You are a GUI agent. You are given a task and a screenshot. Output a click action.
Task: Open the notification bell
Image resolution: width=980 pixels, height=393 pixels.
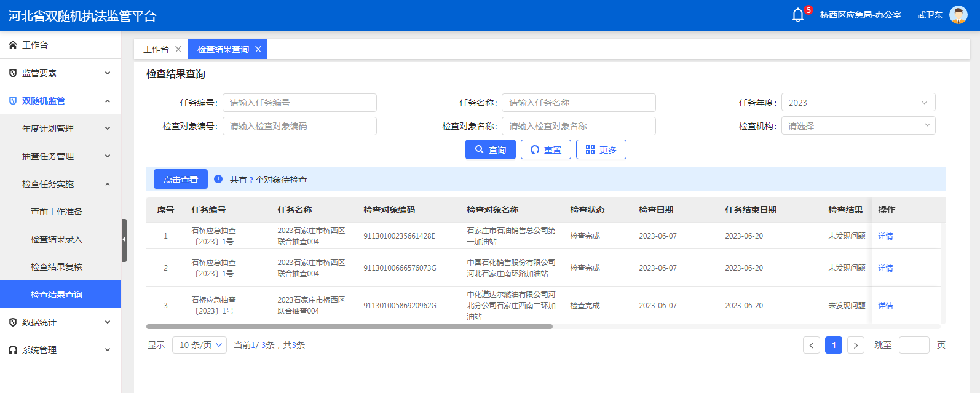tap(798, 15)
